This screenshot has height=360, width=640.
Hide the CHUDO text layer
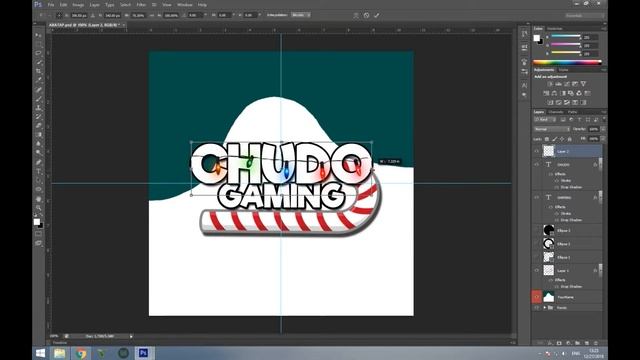point(537,164)
